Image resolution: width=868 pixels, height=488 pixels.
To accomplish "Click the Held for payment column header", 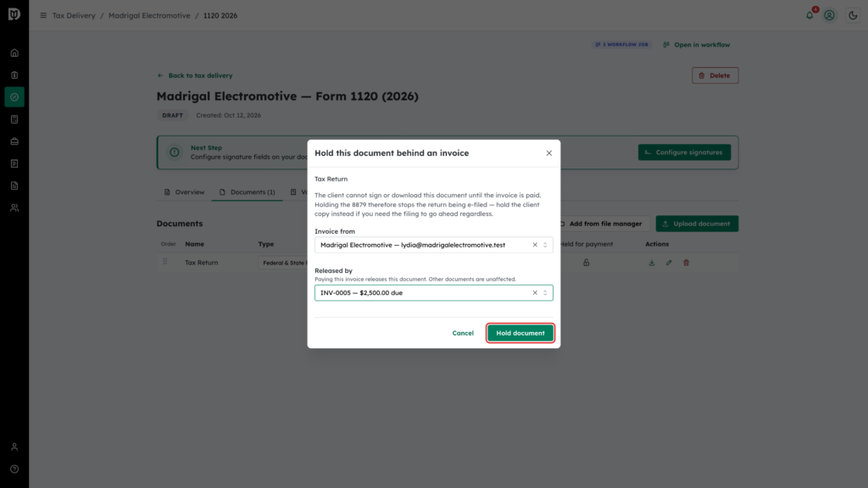I will [587, 244].
